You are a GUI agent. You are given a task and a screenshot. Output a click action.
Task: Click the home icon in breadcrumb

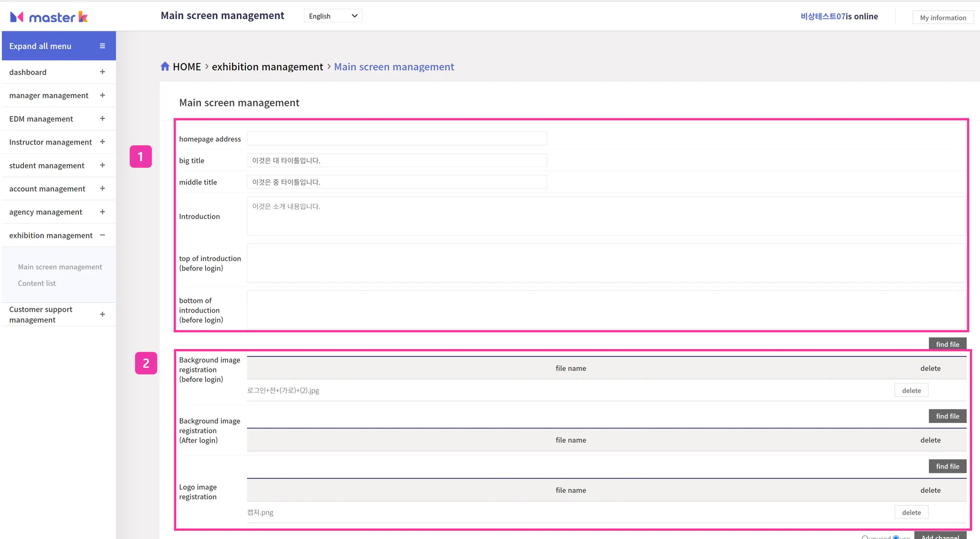click(x=165, y=67)
